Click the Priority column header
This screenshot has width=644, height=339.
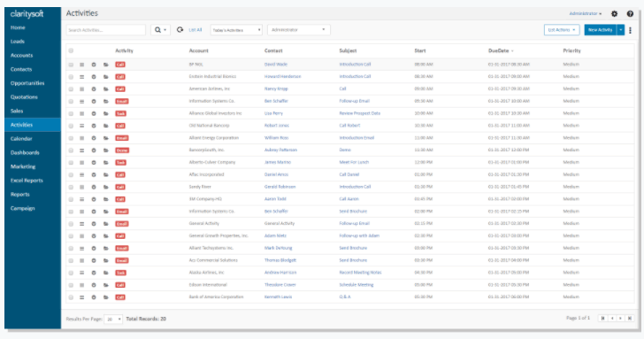571,50
